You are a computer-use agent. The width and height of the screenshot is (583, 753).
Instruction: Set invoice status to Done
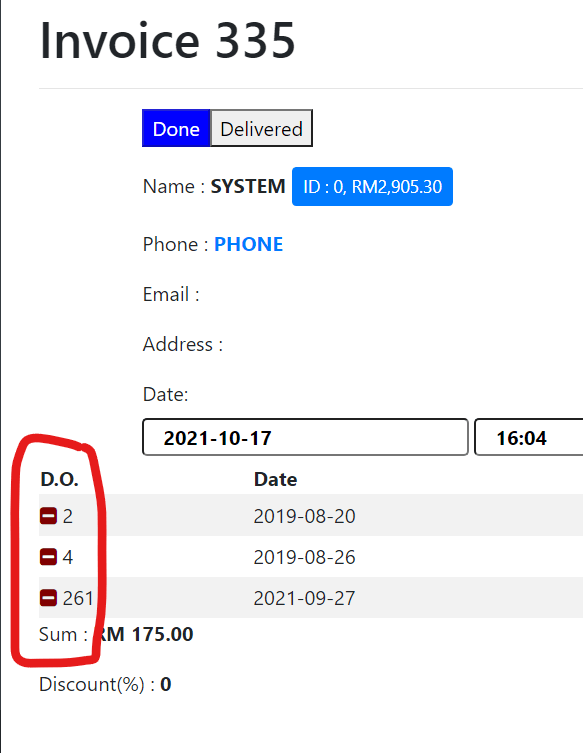[176, 128]
